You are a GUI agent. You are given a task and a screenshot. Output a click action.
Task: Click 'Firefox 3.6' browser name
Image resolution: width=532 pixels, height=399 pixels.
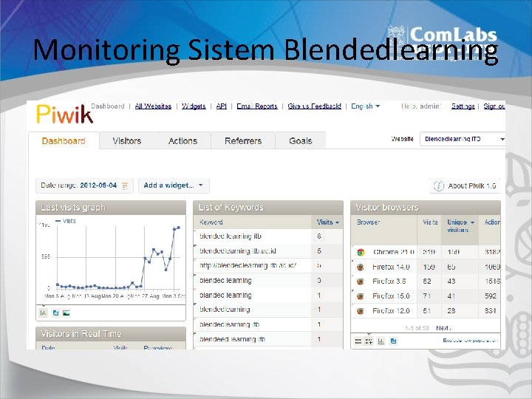click(x=389, y=282)
